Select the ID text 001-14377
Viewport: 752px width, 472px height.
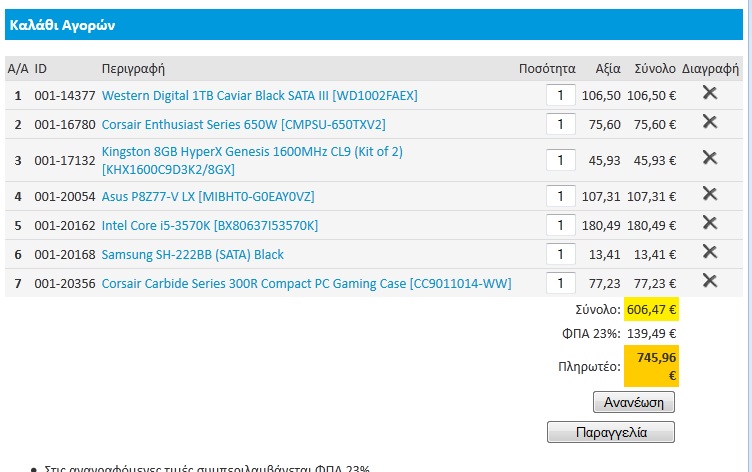click(65, 95)
